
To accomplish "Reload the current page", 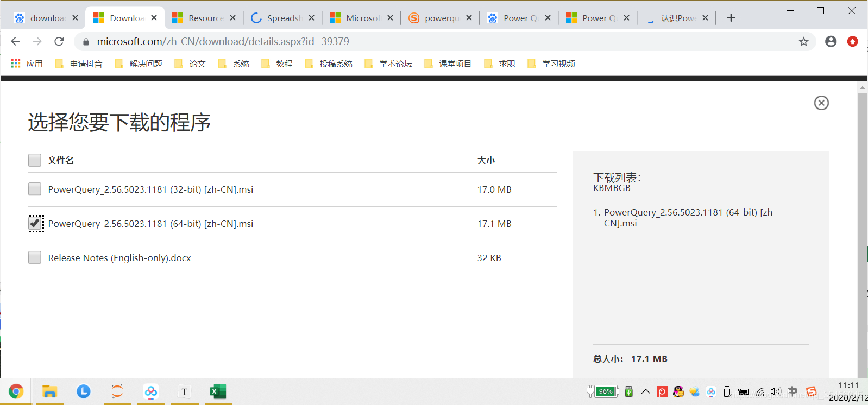I will 59,41.
